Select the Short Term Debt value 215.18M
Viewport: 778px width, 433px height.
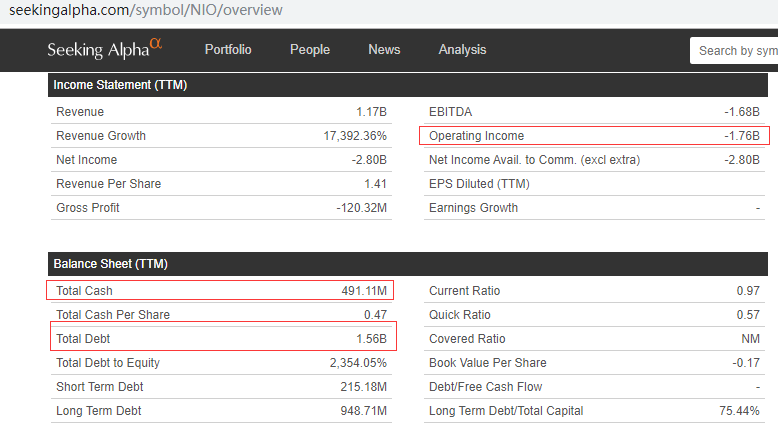(x=363, y=387)
